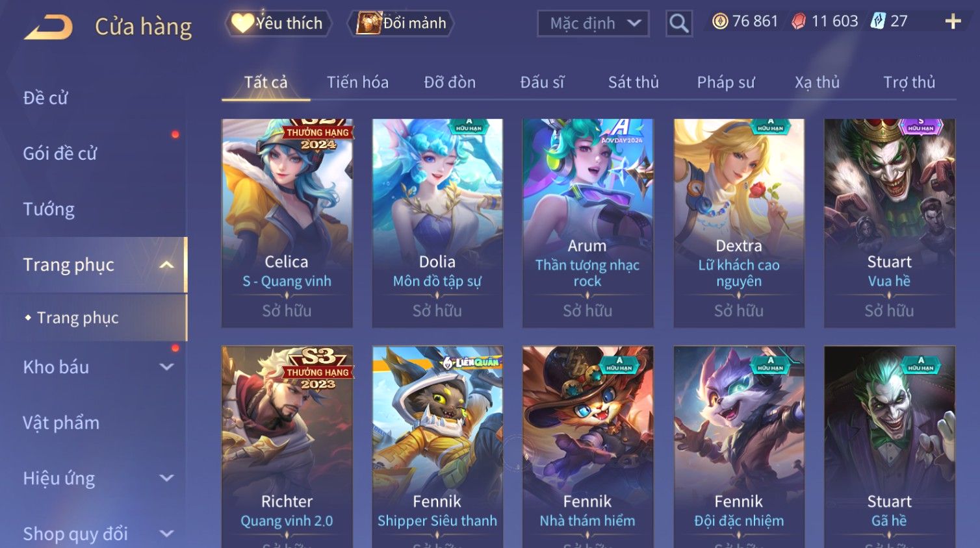
Task: Click the red ruby currency icon
Action: (799, 21)
